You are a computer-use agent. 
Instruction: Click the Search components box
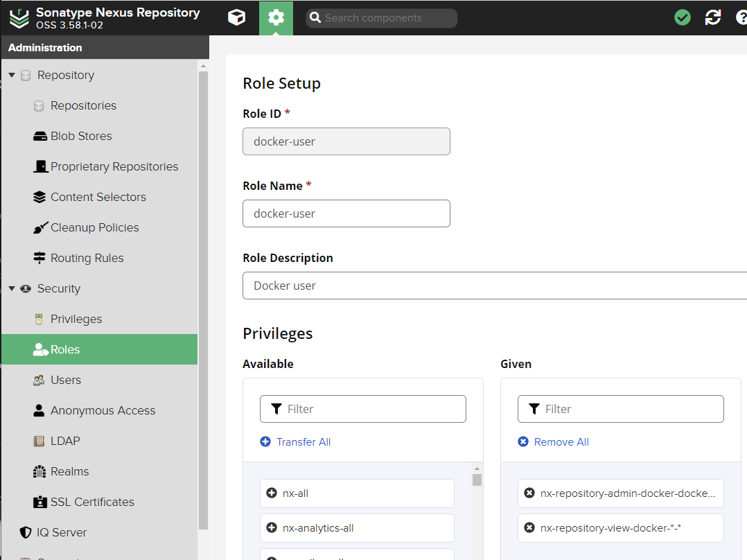click(x=381, y=18)
